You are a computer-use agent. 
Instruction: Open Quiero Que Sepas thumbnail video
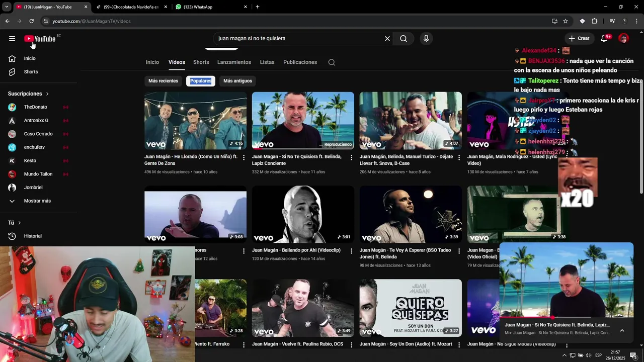[411, 308]
